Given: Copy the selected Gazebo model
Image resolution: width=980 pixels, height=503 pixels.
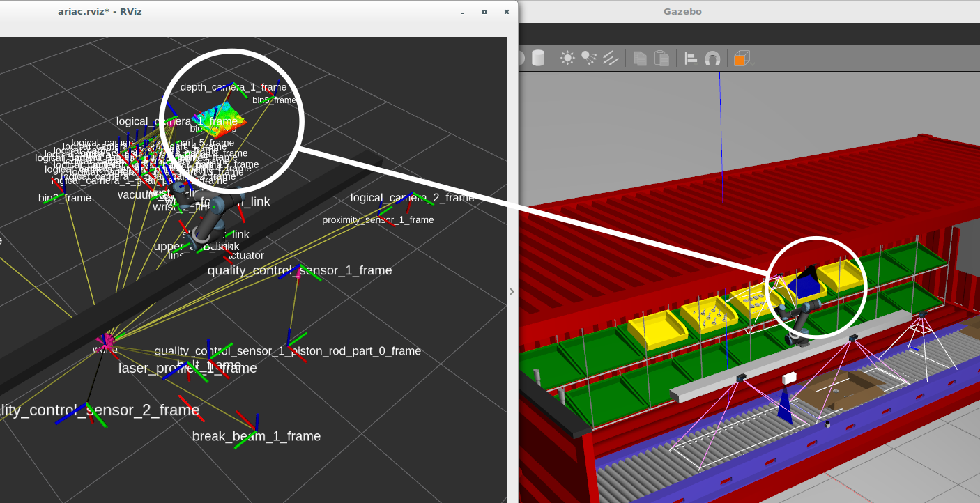Looking at the screenshot, I should point(641,58).
